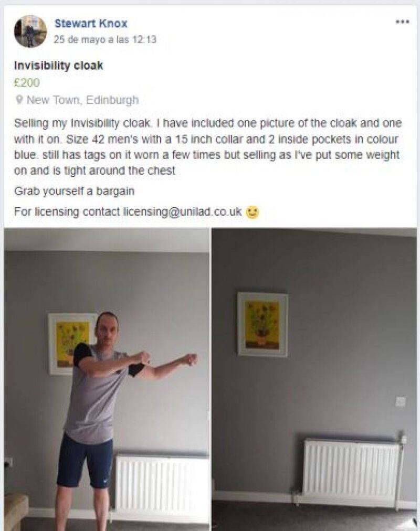420x531 pixels.
Task: Click the smiley emoji after the email
Action: click(x=252, y=212)
